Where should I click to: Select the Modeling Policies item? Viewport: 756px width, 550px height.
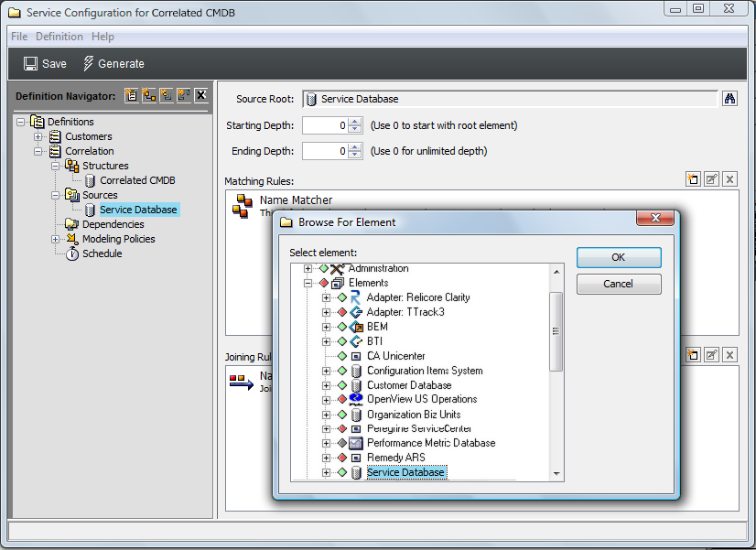tap(119, 239)
